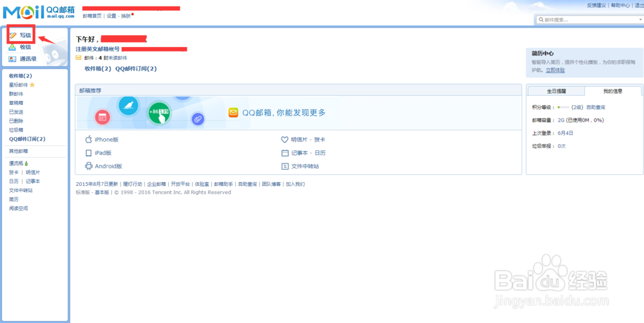This screenshot has height=323, width=644.
Task: Click the file transfer icon beside 文件中转站
Action: coord(285,166)
